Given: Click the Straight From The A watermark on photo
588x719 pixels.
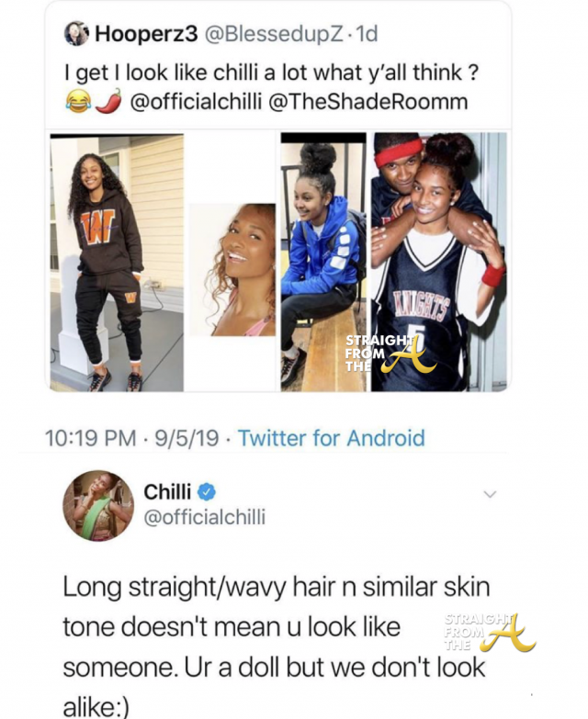Looking at the screenshot, I should click(390, 354).
